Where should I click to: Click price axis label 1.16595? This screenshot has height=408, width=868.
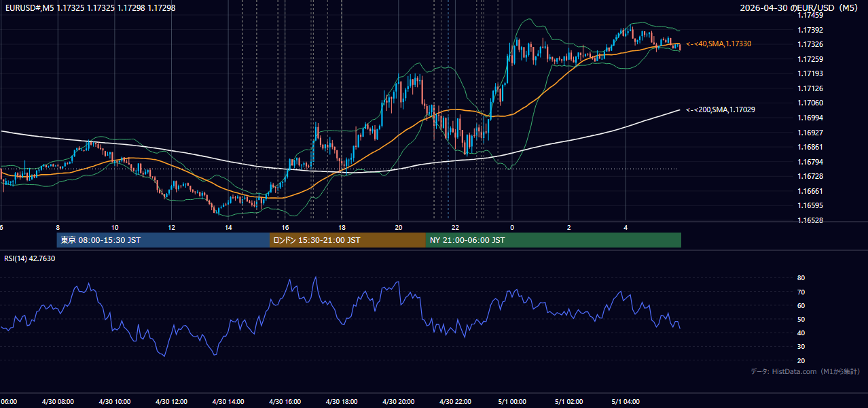coord(810,205)
